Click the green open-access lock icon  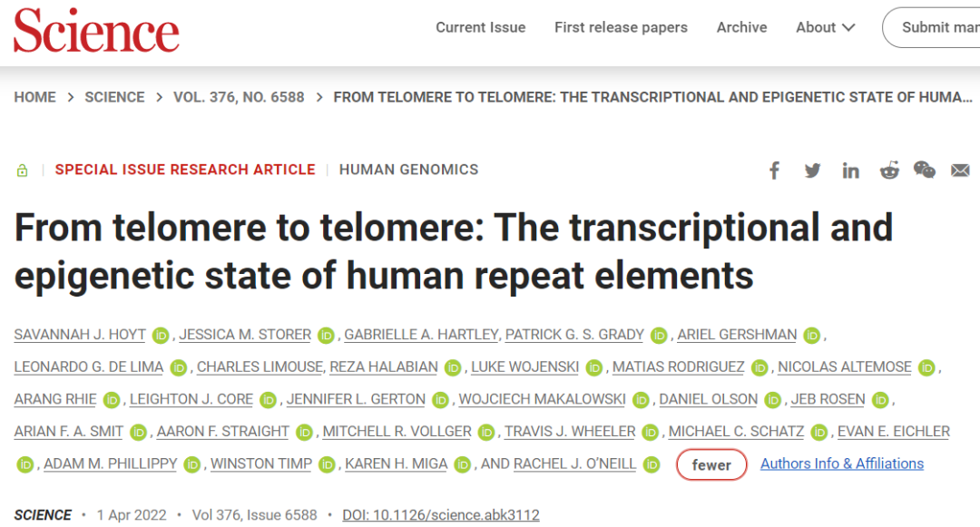coord(22,170)
